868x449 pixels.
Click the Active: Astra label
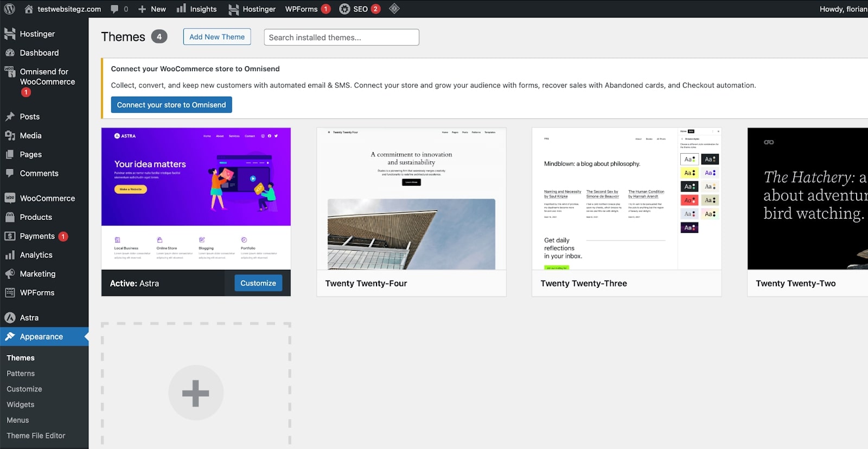[x=135, y=283]
